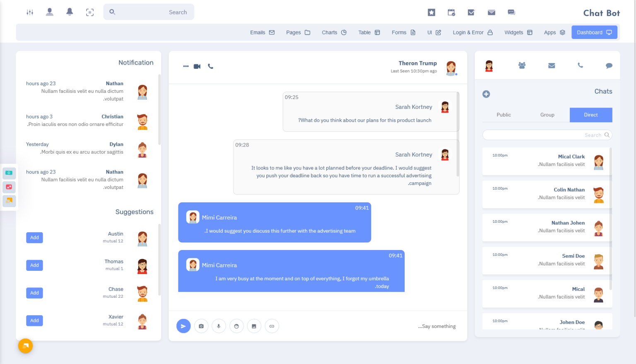Open Nathan Johen chat
This screenshot has height=364, width=636.
coord(547,227)
